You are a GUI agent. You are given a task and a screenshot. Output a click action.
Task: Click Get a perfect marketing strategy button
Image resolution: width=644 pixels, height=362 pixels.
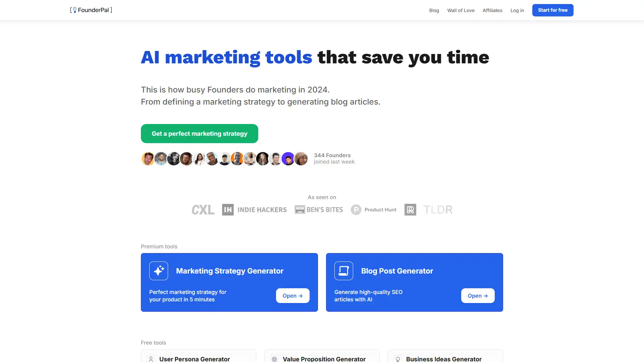pos(199,133)
